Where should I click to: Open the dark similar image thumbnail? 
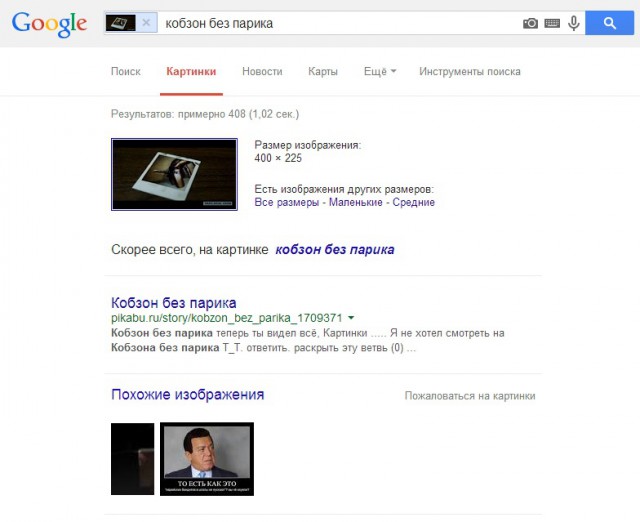[133, 459]
